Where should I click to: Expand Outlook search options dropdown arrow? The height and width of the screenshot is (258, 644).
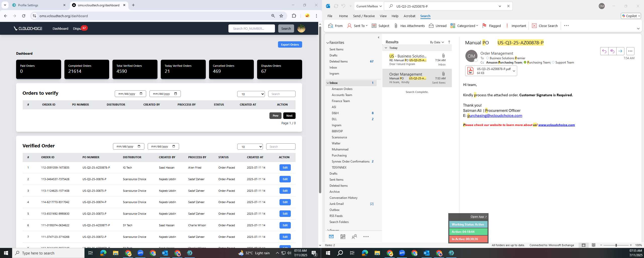(500, 6)
